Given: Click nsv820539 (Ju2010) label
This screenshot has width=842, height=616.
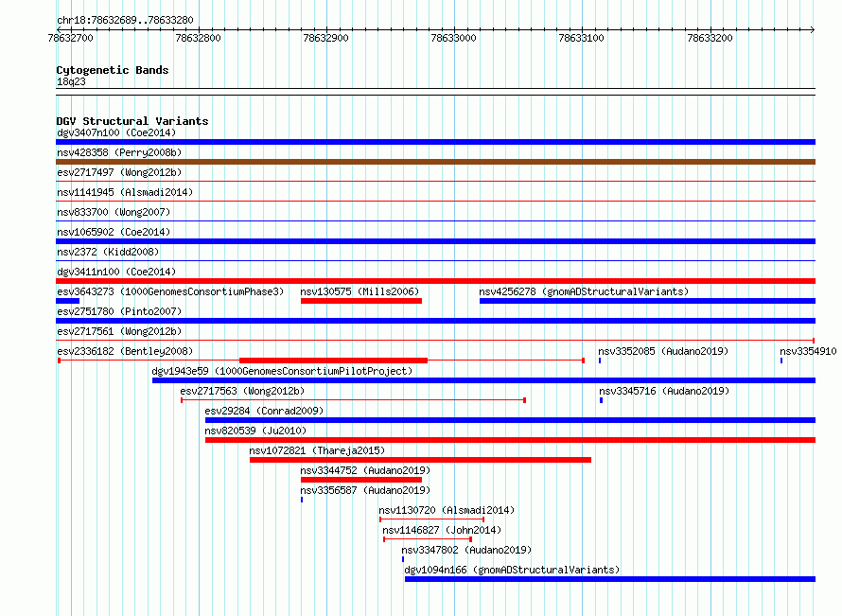Looking at the screenshot, I should pyautogui.click(x=255, y=431).
